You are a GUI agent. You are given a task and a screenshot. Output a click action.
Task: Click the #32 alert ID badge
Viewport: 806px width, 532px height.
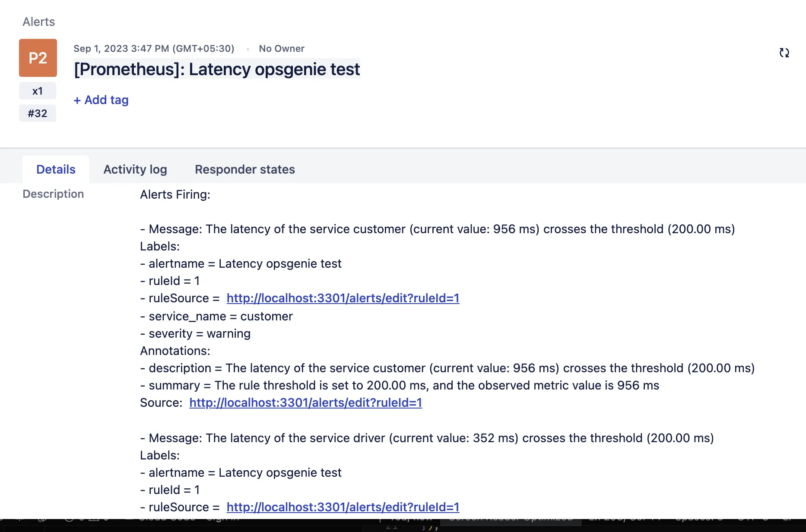[x=38, y=114]
